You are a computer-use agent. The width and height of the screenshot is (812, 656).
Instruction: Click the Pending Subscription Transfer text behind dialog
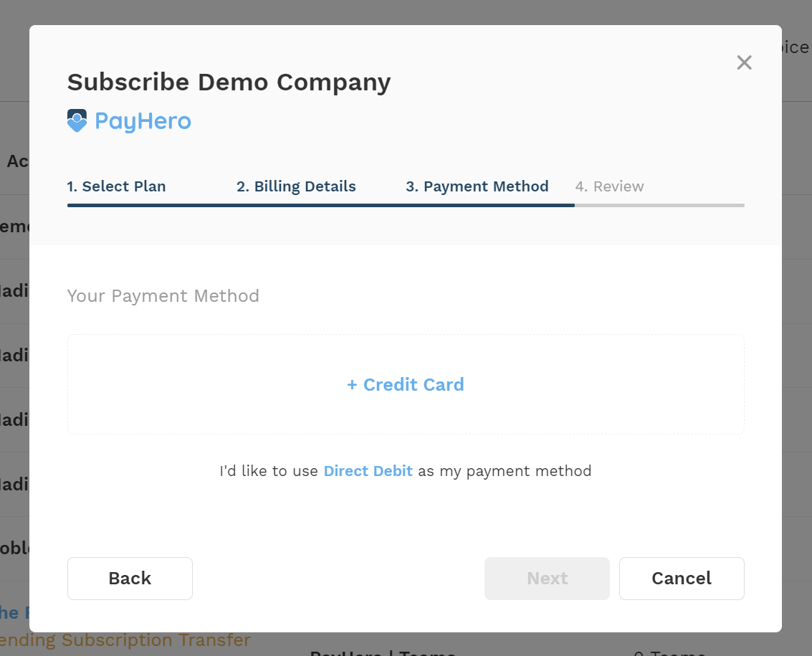125,640
